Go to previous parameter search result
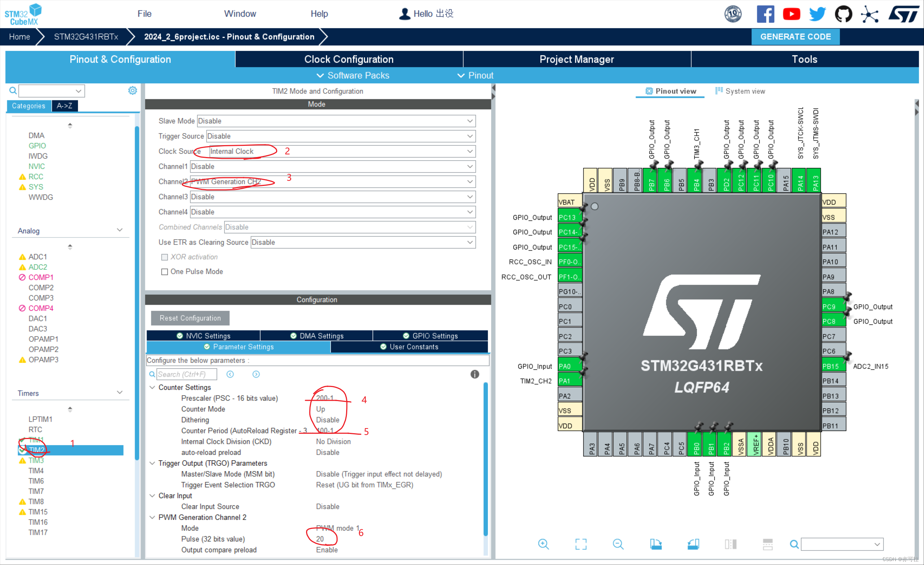 [x=230, y=374]
